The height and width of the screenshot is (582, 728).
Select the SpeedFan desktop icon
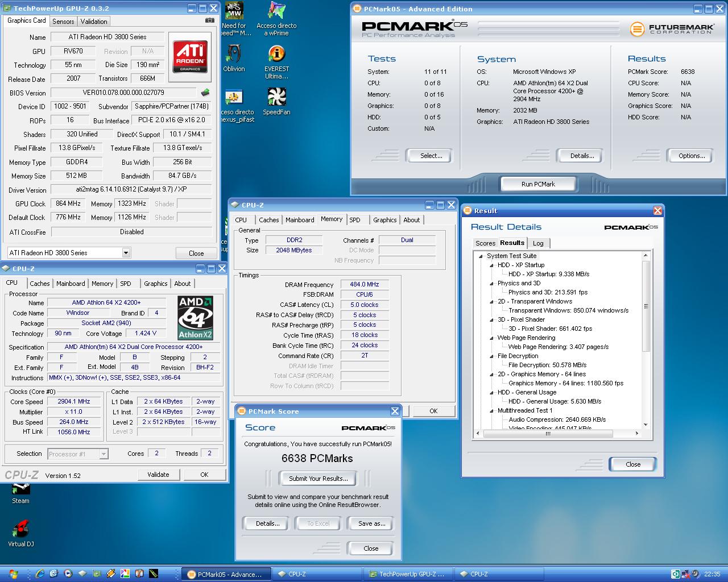(276, 102)
